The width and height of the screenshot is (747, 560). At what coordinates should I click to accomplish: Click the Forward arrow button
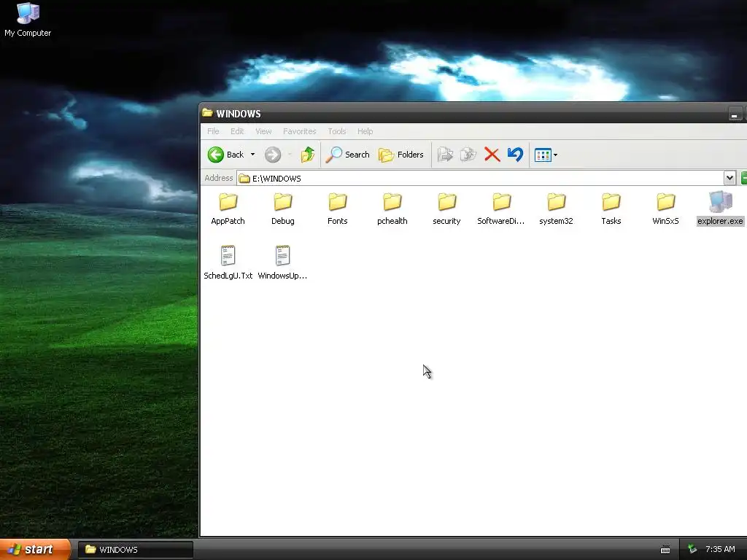click(273, 155)
